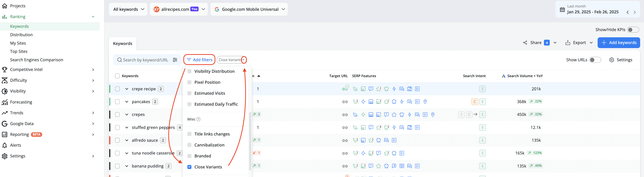Sort by the Search Intent column

[474, 76]
